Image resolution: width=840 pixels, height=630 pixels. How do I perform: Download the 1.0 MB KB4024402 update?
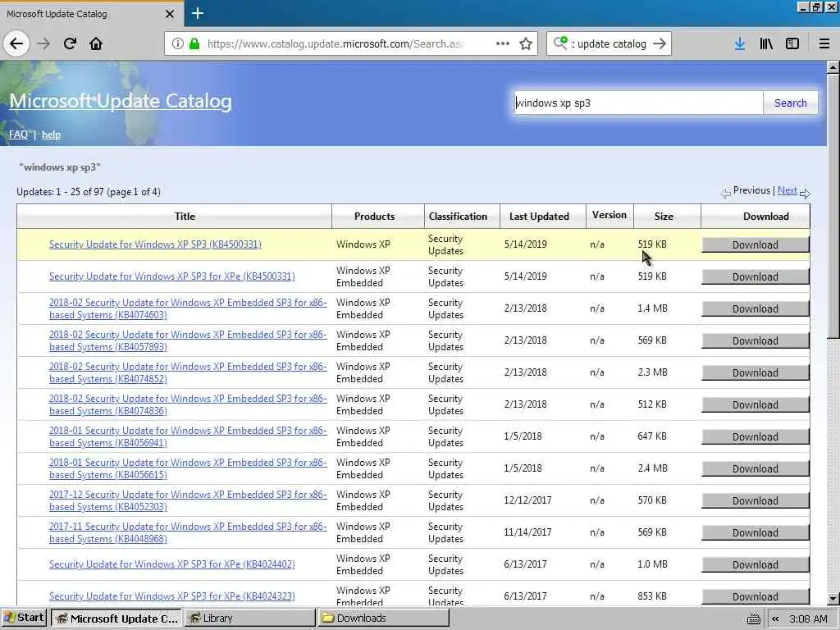tap(756, 564)
